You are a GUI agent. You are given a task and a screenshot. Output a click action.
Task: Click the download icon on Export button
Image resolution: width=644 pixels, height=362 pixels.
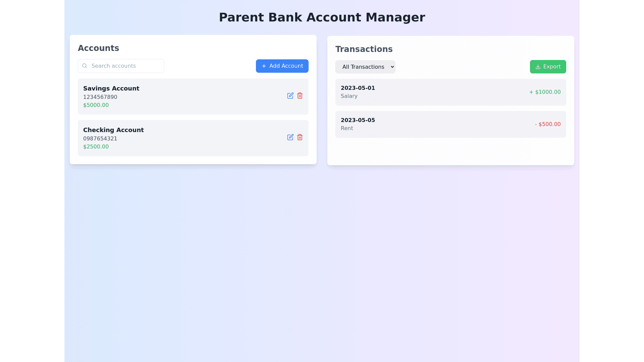[538, 67]
